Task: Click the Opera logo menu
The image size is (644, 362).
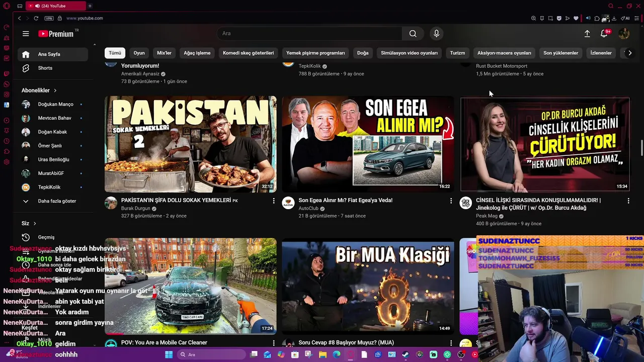Action: (x=7, y=6)
